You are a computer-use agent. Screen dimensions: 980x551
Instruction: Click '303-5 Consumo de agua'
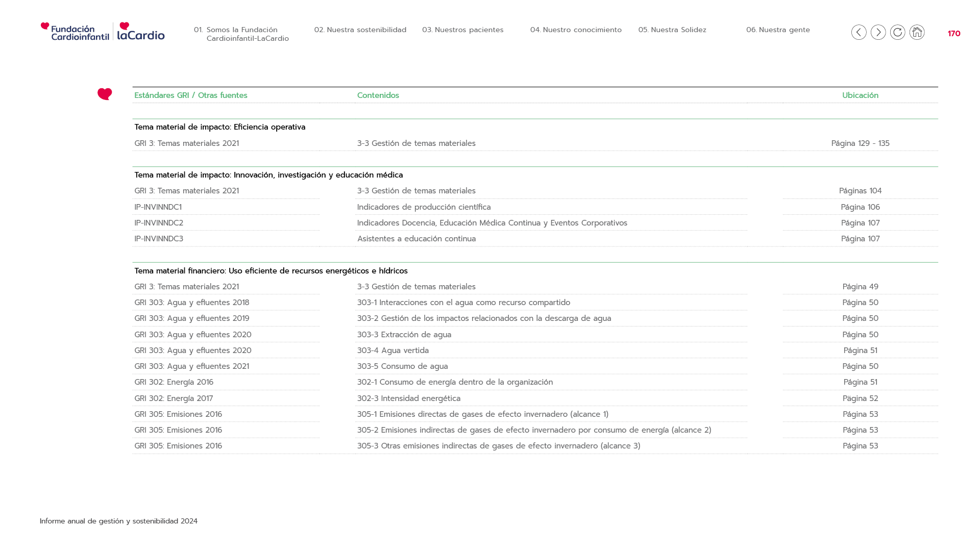tap(403, 366)
